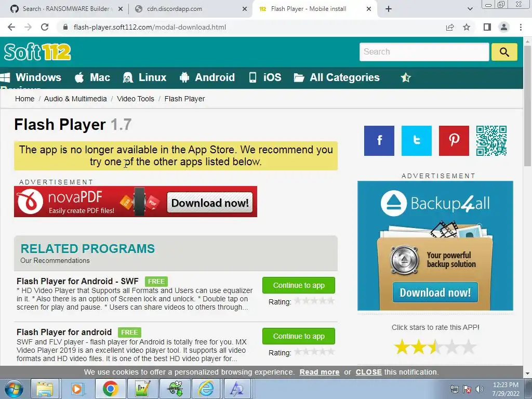Screen dimensions: 532x399
Task: Switch to the Search RANSOMWARE Builder tab
Action: pyautogui.click(x=66, y=9)
